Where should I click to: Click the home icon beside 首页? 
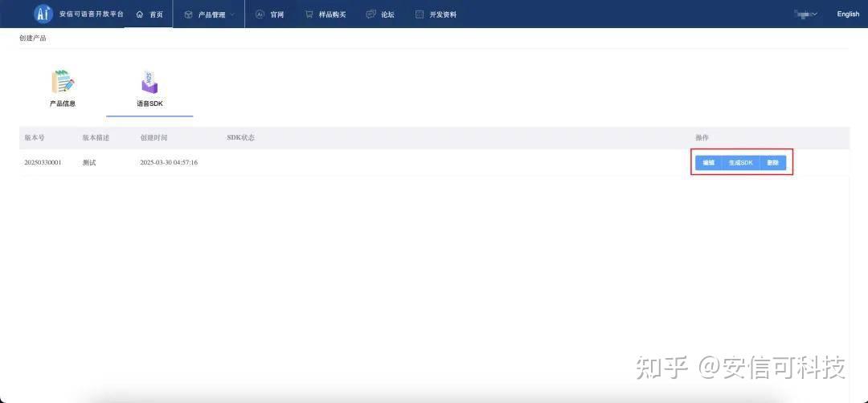[140, 14]
